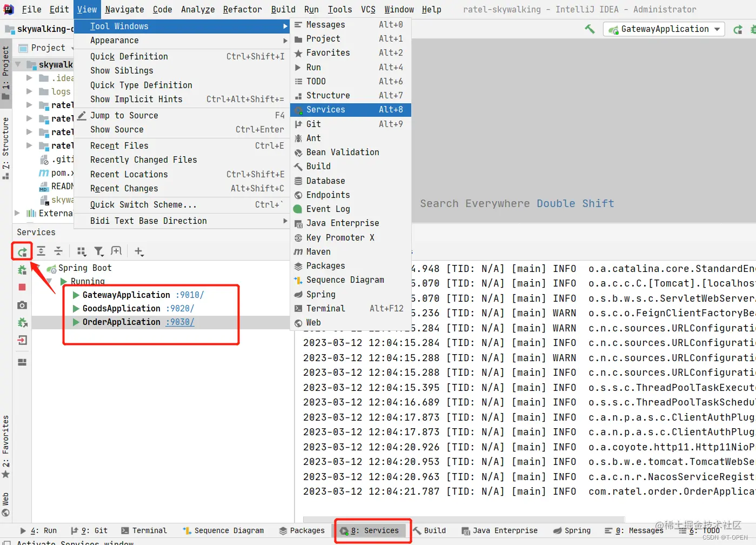Image resolution: width=756 pixels, height=545 pixels.
Task: Open the Spring bottom tab
Action: [571, 530]
